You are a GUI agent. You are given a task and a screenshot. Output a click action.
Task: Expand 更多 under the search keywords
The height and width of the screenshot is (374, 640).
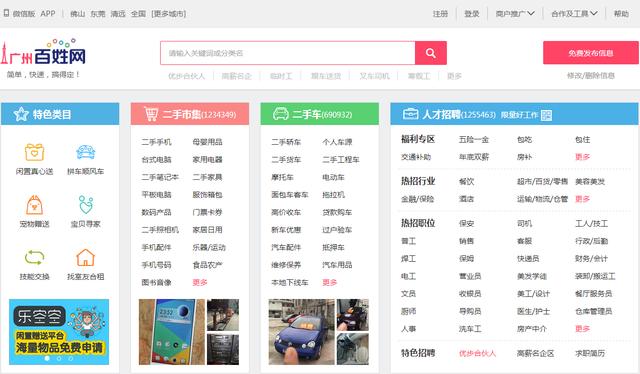pos(454,76)
